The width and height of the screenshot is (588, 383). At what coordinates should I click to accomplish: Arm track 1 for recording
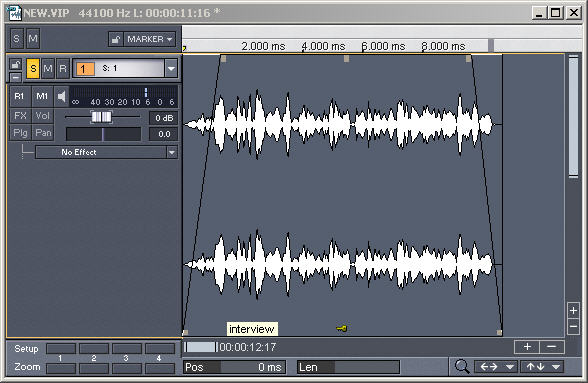pos(63,69)
